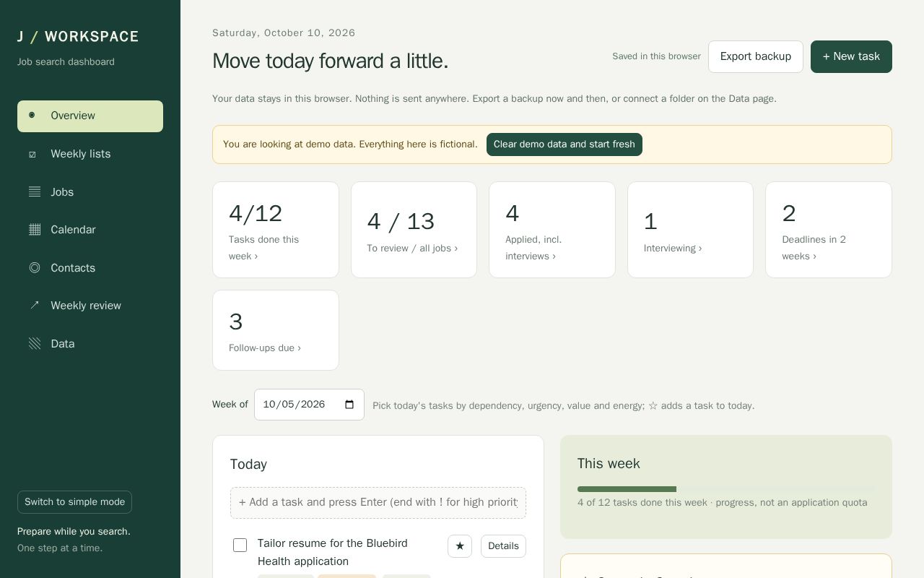Click the Weekly lists checkbox icon

[32, 154]
